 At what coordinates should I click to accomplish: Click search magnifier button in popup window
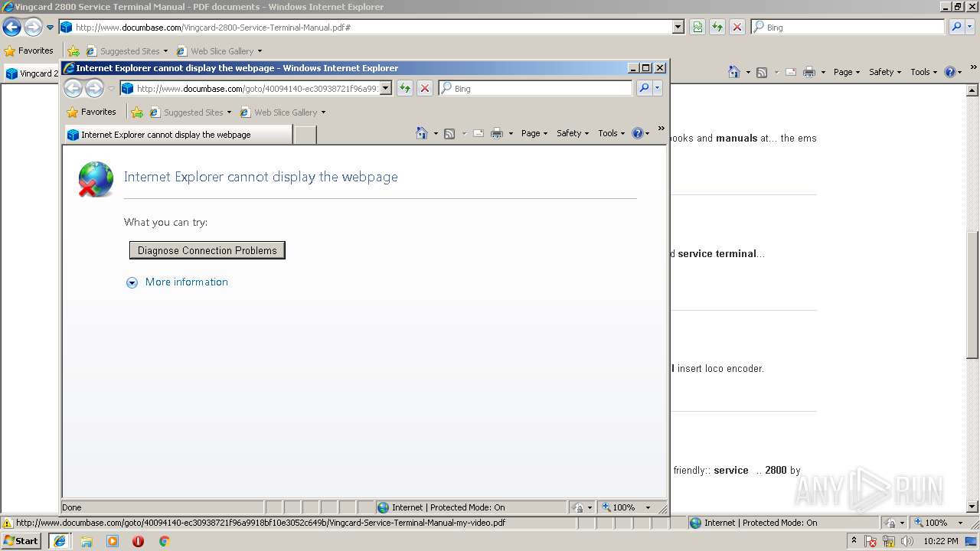644,89
